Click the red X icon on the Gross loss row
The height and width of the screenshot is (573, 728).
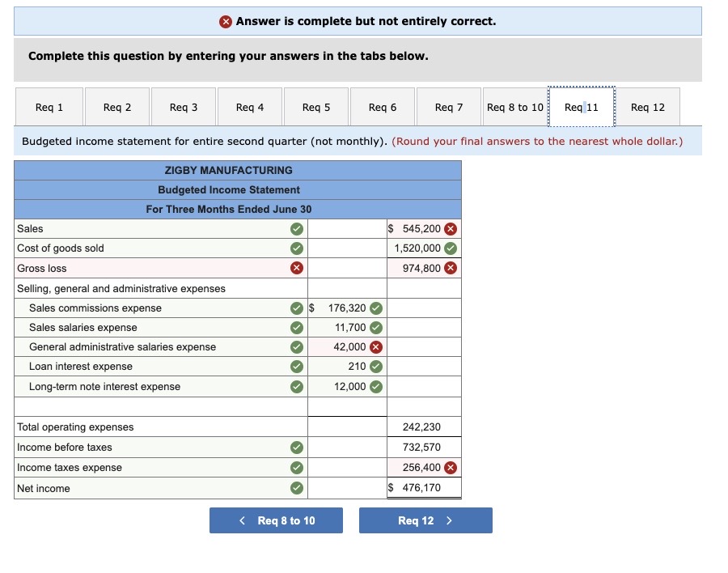click(x=297, y=268)
